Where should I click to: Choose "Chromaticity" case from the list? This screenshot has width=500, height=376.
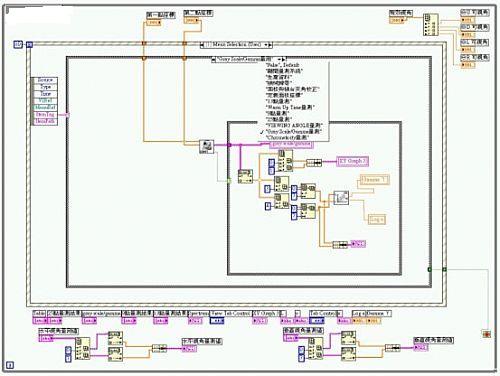coord(288,137)
